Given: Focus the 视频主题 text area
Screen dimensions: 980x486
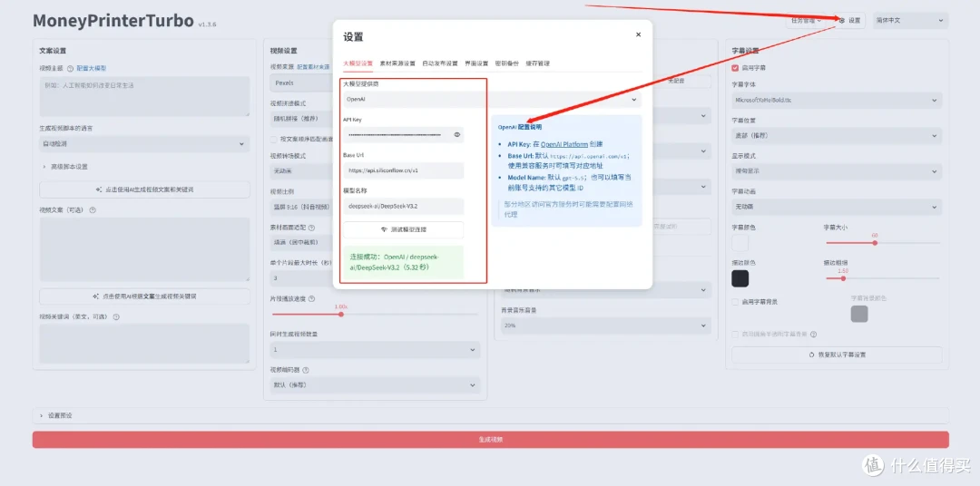Looking at the screenshot, I should coord(144,96).
